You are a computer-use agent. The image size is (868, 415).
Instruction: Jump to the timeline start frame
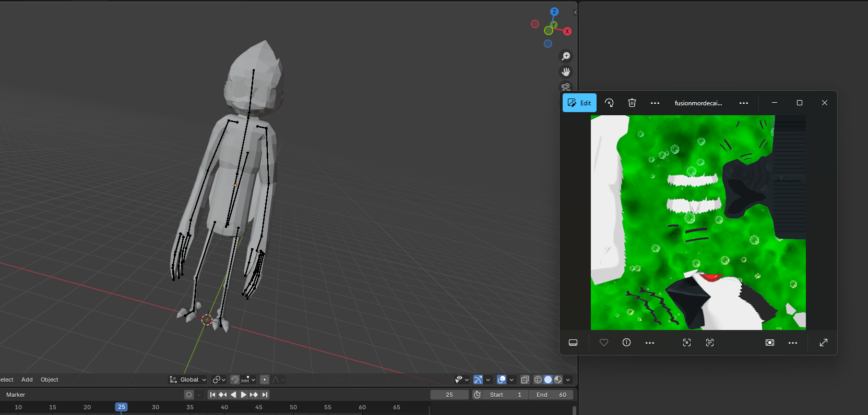(x=212, y=395)
